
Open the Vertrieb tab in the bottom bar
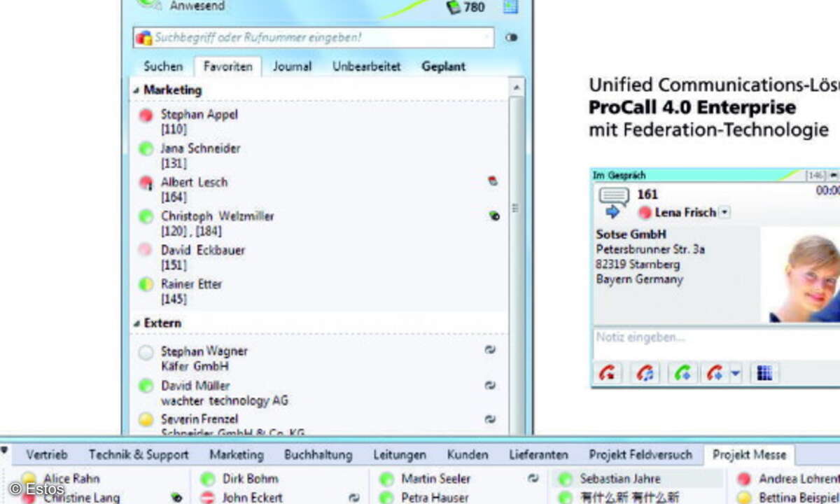point(47,455)
